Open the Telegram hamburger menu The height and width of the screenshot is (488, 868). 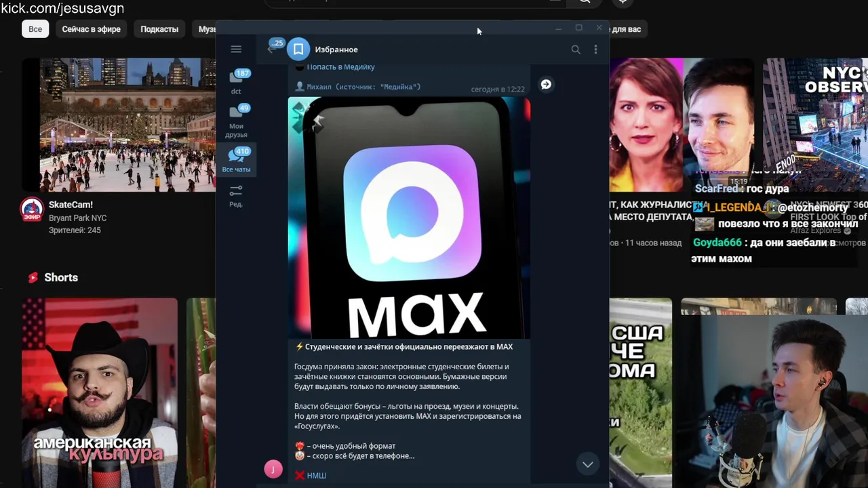point(236,49)
